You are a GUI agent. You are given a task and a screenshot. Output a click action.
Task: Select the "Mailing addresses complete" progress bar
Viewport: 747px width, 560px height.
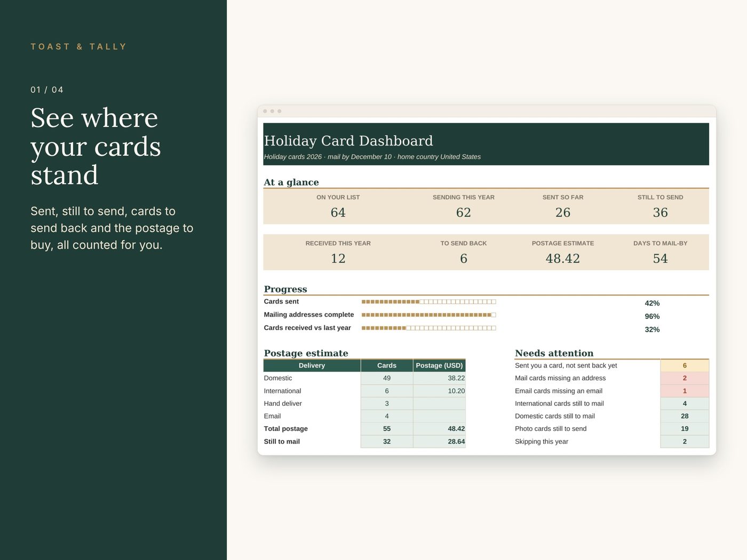[429, 315]
